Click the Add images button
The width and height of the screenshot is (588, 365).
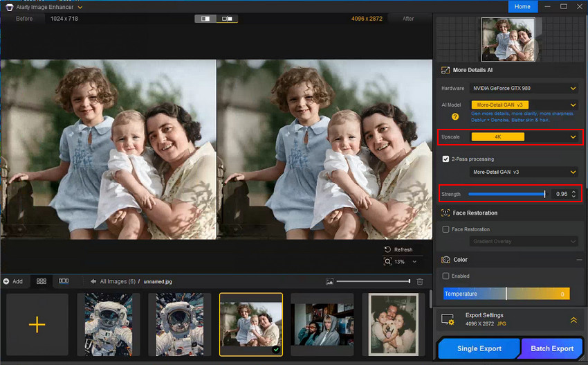tap(13, 281)
